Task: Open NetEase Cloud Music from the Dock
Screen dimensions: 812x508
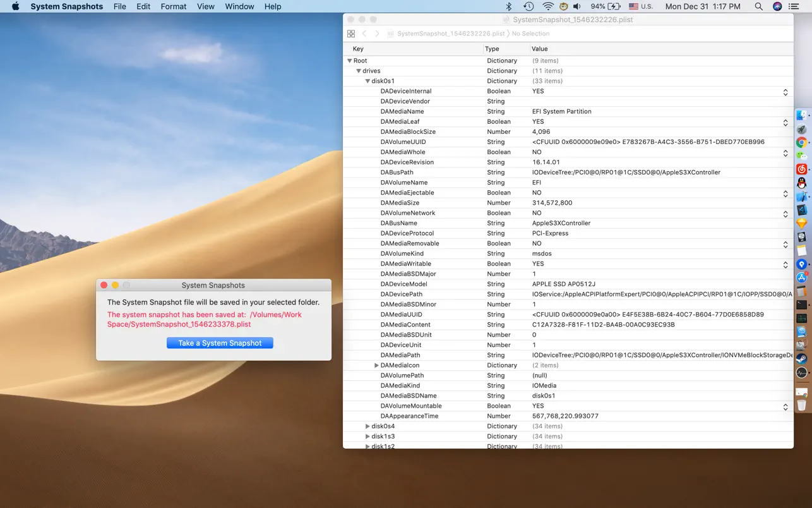Action: pos(803,169)
